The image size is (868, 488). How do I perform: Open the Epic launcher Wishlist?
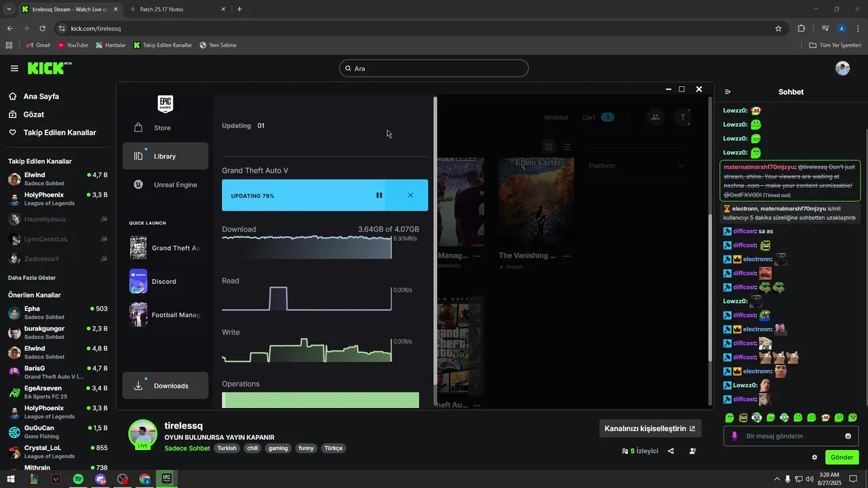556,117
